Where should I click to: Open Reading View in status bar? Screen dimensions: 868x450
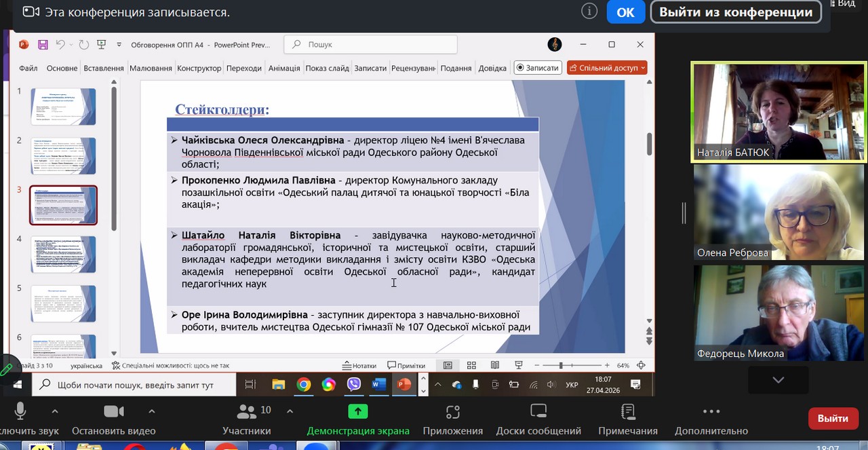coord(495,365)
